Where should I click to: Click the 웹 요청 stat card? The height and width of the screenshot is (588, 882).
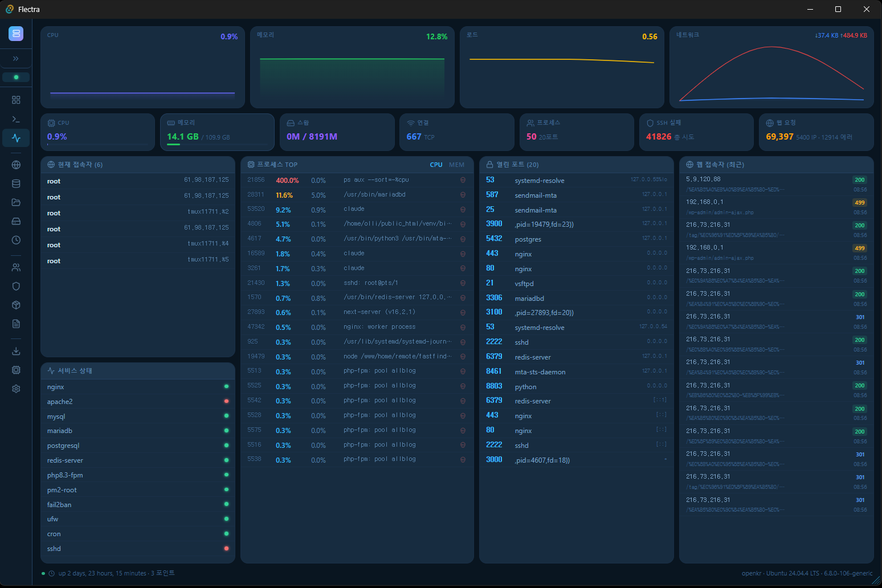(816, 132)
